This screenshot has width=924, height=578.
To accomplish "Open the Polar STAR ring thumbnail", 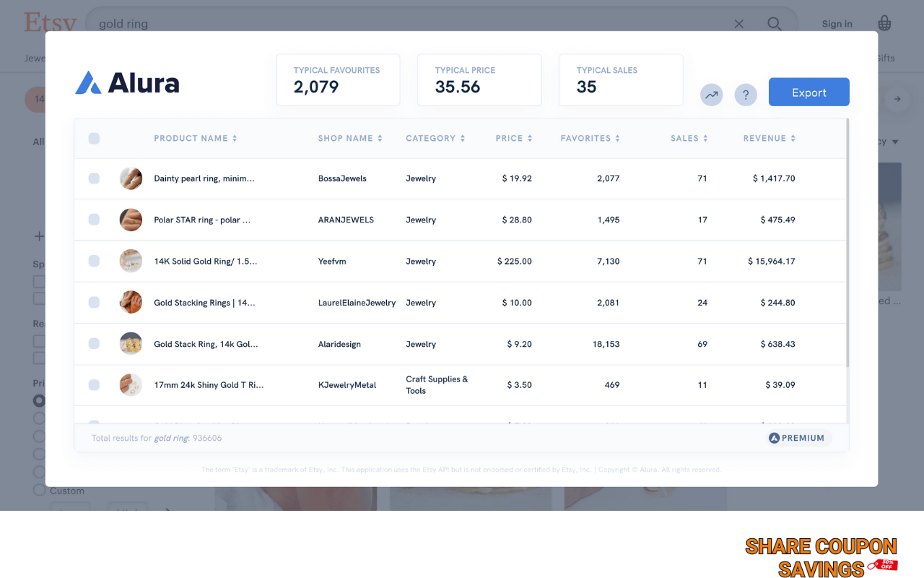I will pos(131,220).
